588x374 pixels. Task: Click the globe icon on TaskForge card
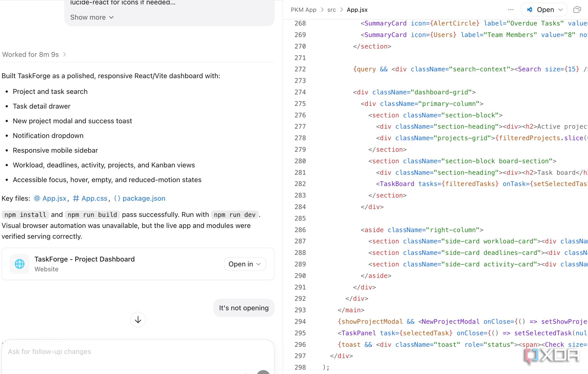pos(20,264)
